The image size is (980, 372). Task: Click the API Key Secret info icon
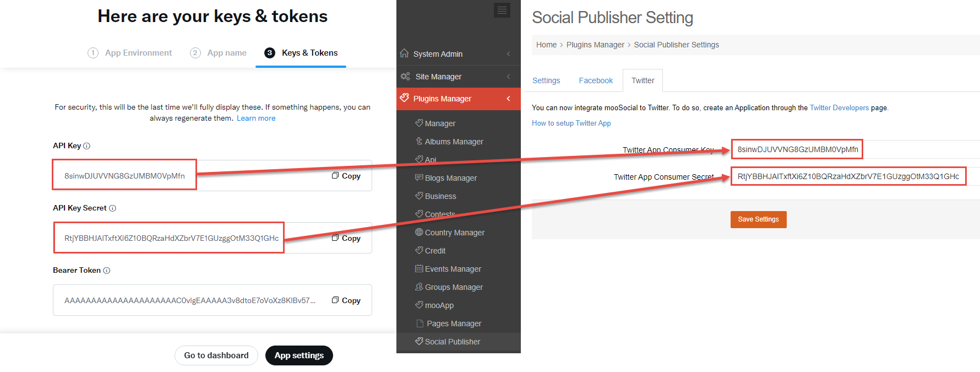112,208
